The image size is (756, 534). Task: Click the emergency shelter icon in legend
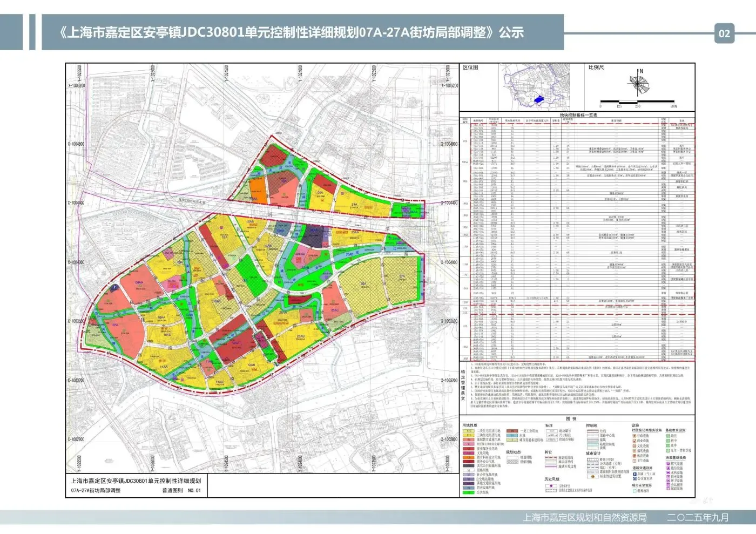point(634,491)
